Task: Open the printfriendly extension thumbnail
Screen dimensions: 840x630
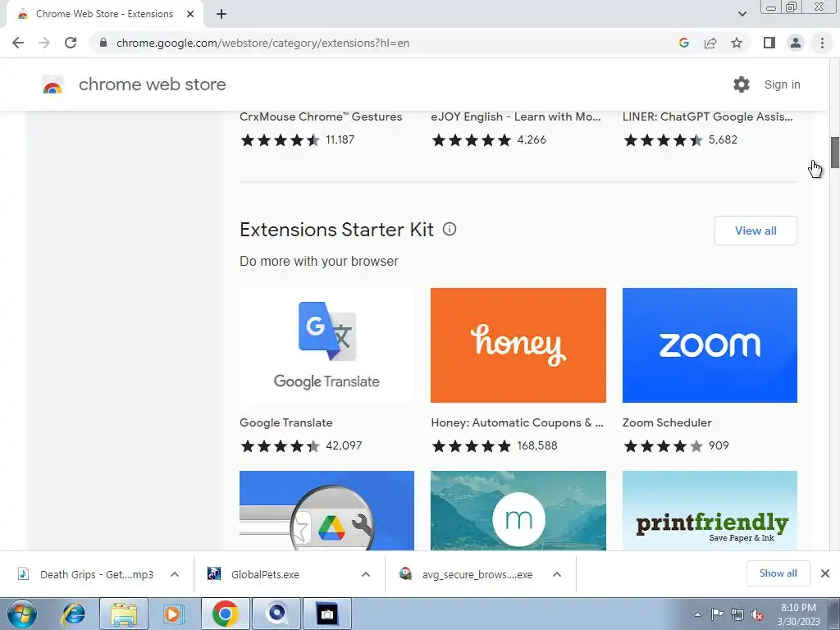Action: pos(710,510)
